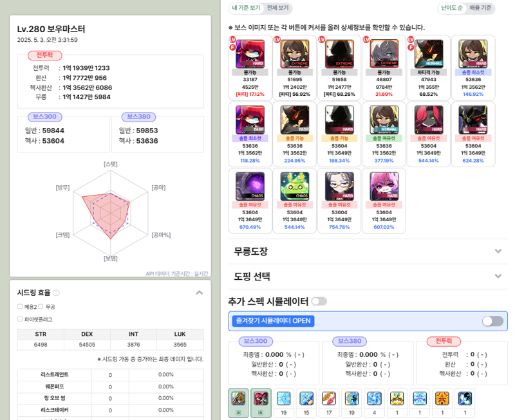Screen dimensions: 515x420
Task: Click the 보스300 badge in simulator section
Action: [256, 342]
